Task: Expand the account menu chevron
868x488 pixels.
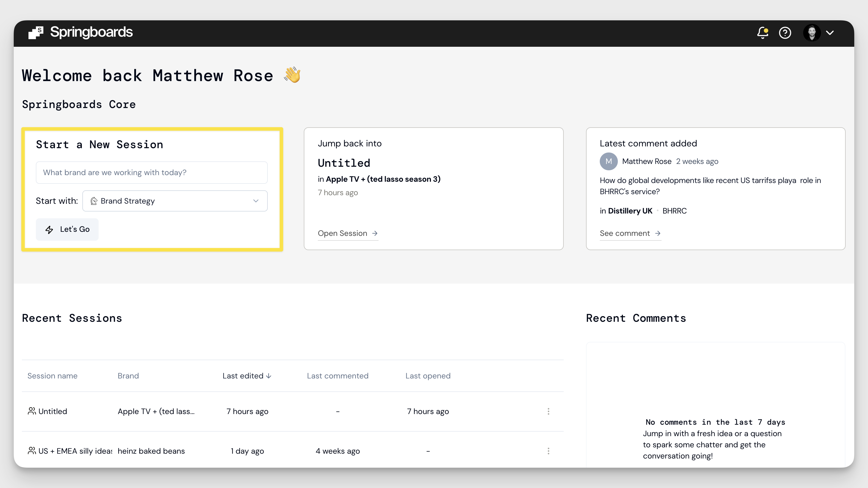Action: point(830,33)
